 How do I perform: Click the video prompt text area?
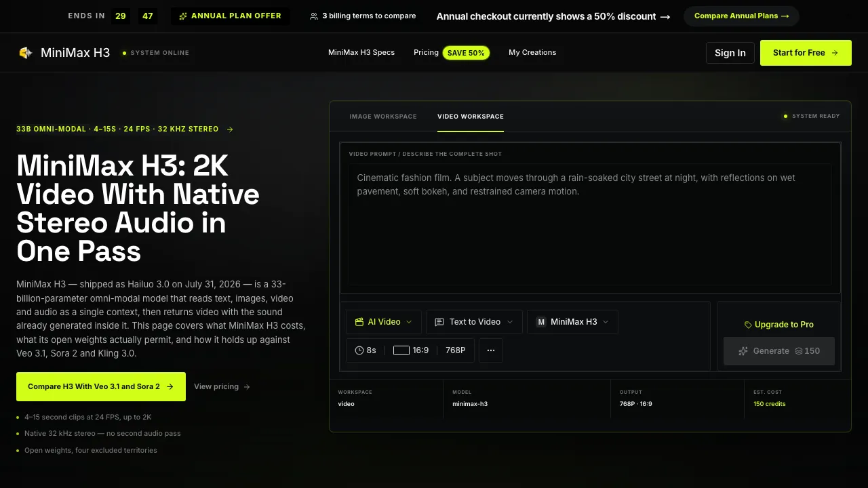pos(590,224)
